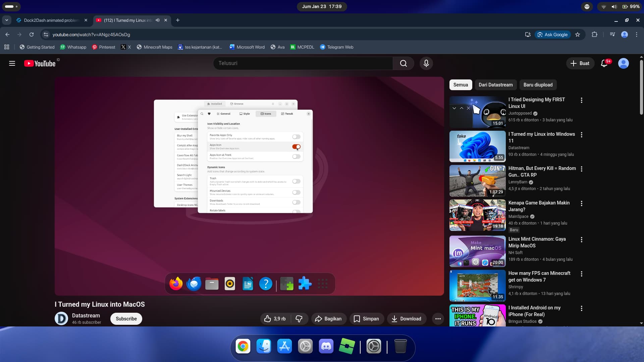Click the Bagikan share button
644x362 pixels.
coord(328,319)
